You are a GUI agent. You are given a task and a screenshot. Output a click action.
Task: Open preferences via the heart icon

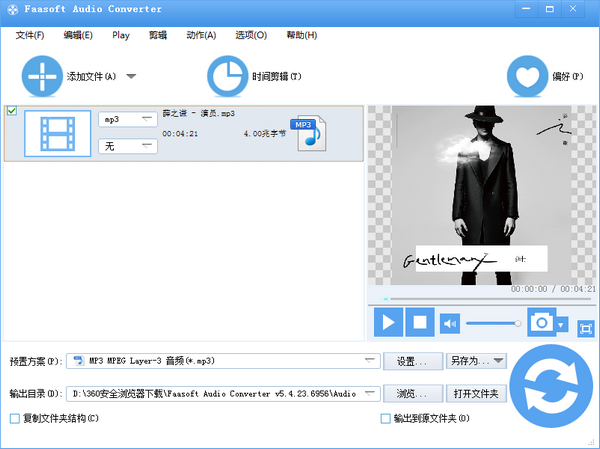click(526, 76)
